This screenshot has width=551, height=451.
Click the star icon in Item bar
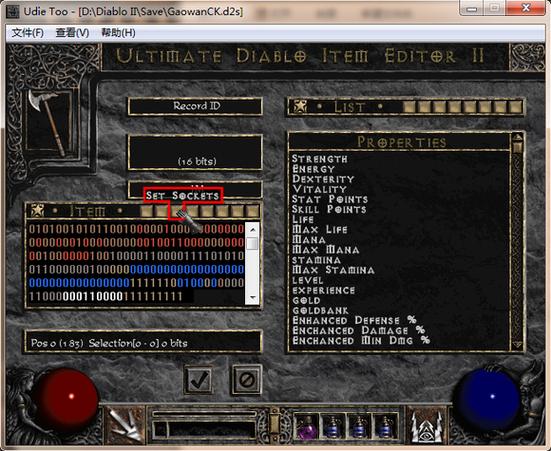[37, 211]
